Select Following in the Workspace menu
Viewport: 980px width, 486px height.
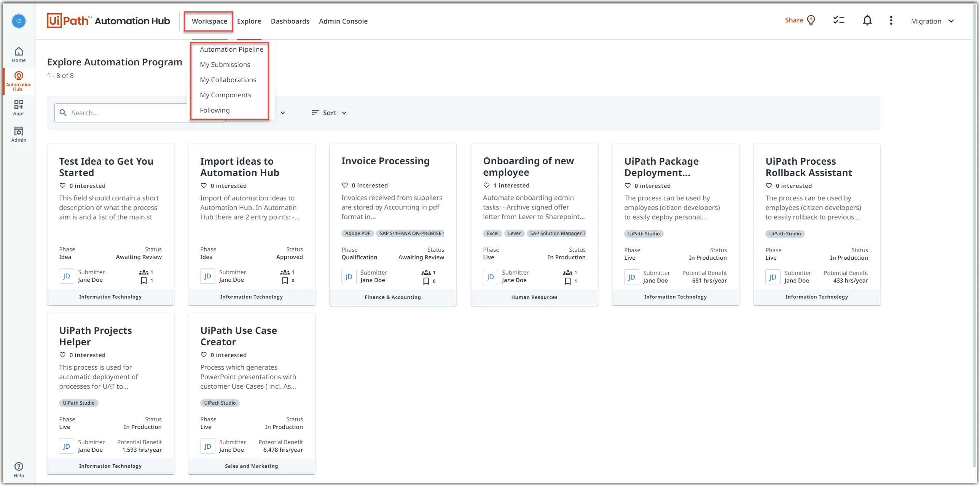[215, 110]
